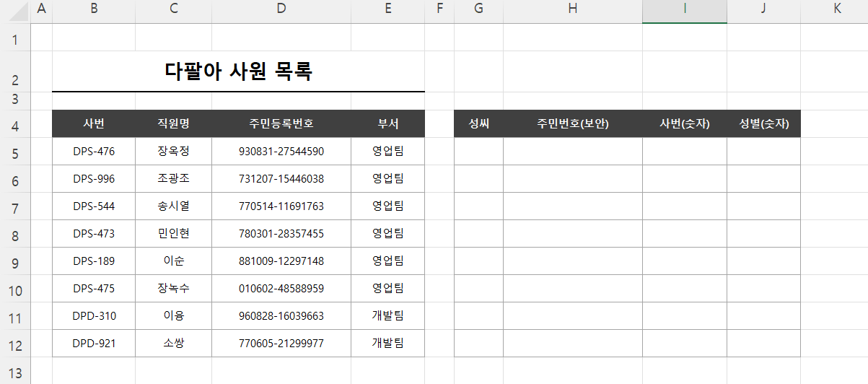Click the '주민등록번호' header cell
The image size is (868, 384).
point(281,123)
